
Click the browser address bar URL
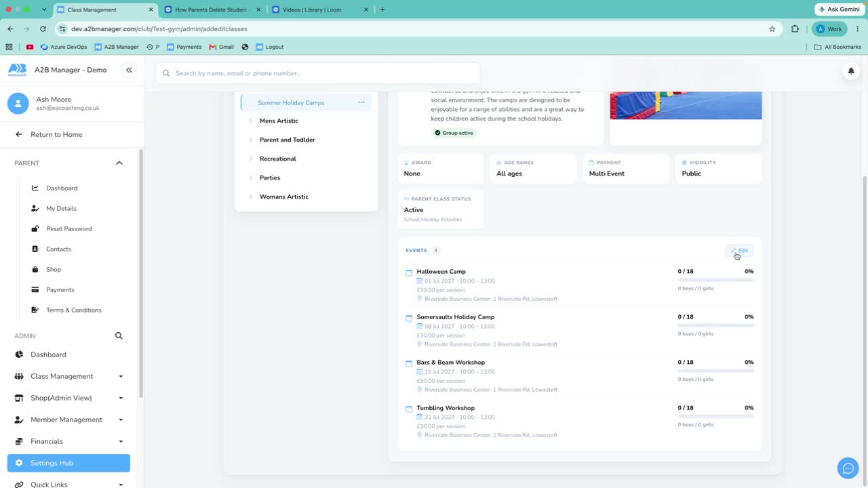click(x=159, y=29)
